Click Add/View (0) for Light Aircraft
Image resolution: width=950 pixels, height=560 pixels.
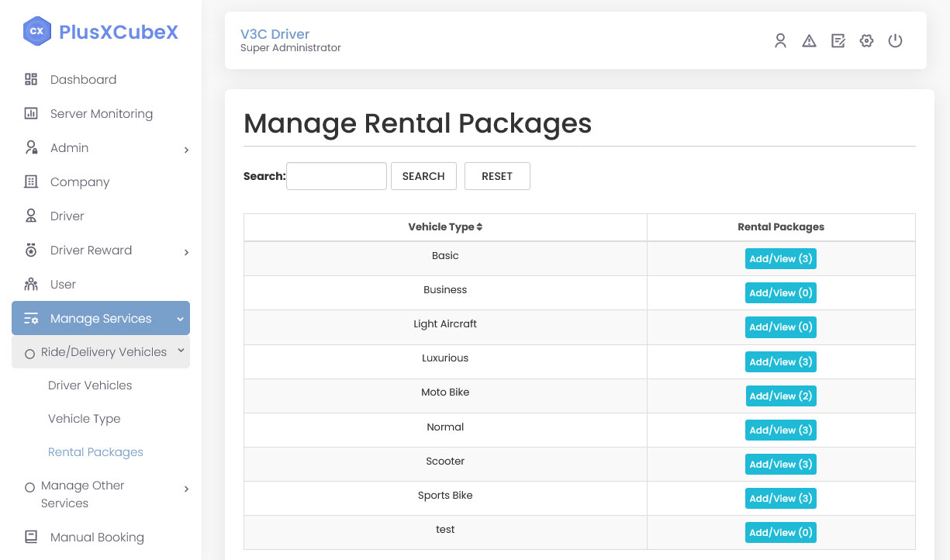click(x=781, y=327)
